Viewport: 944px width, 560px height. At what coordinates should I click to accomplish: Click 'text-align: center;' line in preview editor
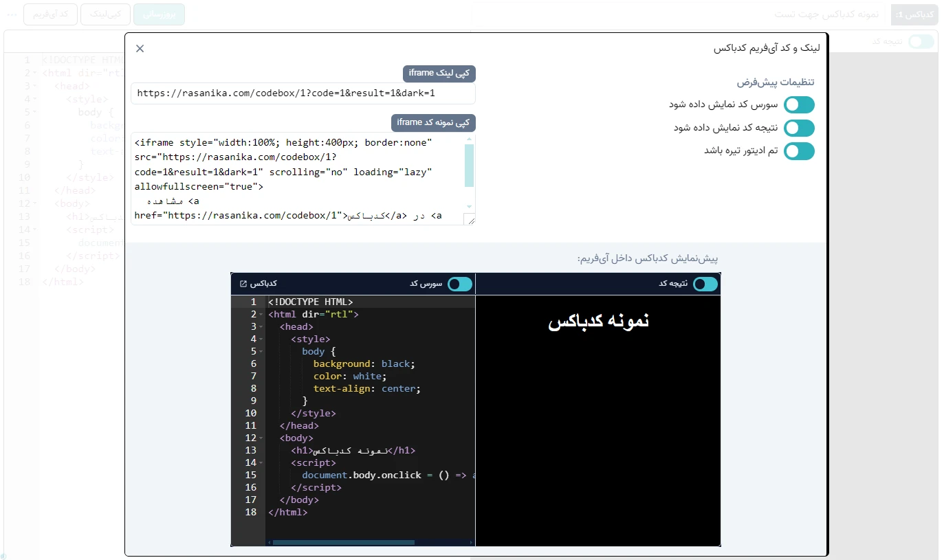pos(367,389)
